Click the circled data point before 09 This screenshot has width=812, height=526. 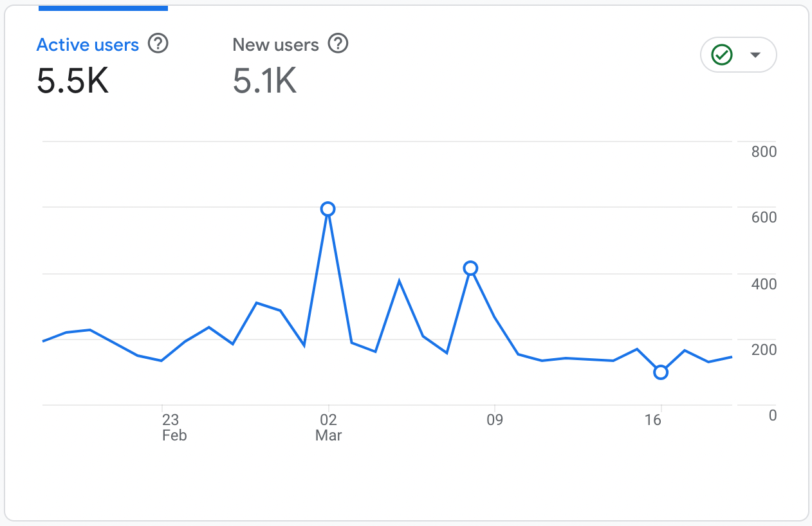[470, 268]
